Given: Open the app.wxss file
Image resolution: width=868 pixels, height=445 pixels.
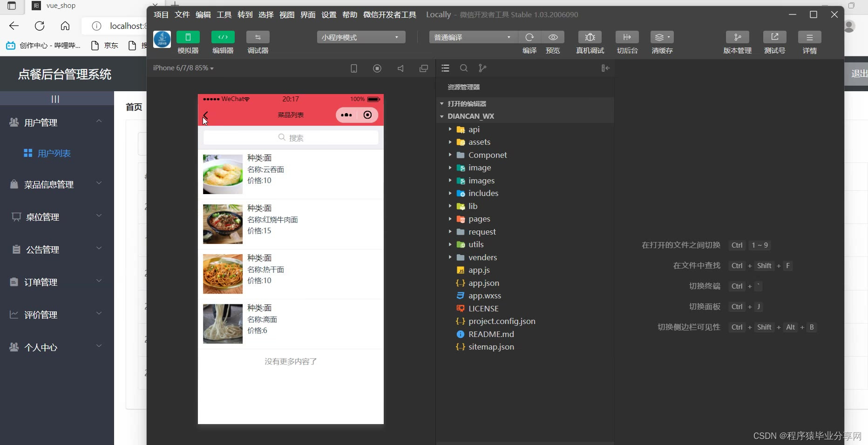Looking at the screenshot, I should coord(525,296).
